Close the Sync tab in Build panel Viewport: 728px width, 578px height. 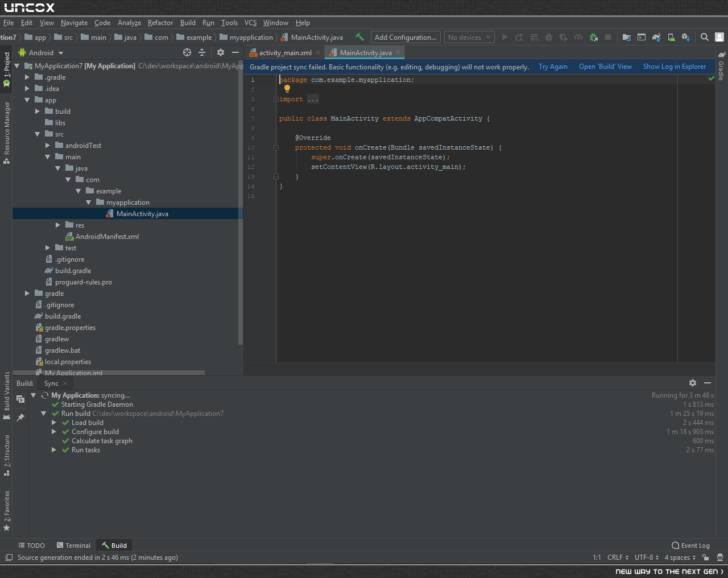65,383
